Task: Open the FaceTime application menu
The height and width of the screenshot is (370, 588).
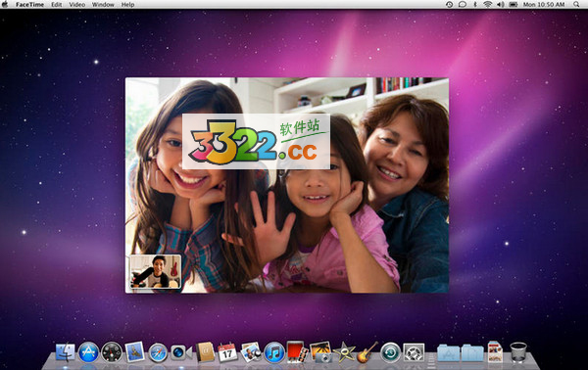Action: click(x=29, y=5)
